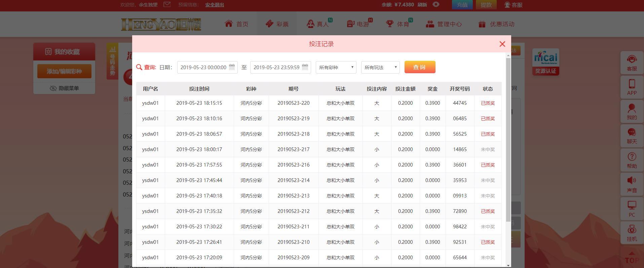
Task: Toggle balance visibility eye icon
Action: coord(436,4)
